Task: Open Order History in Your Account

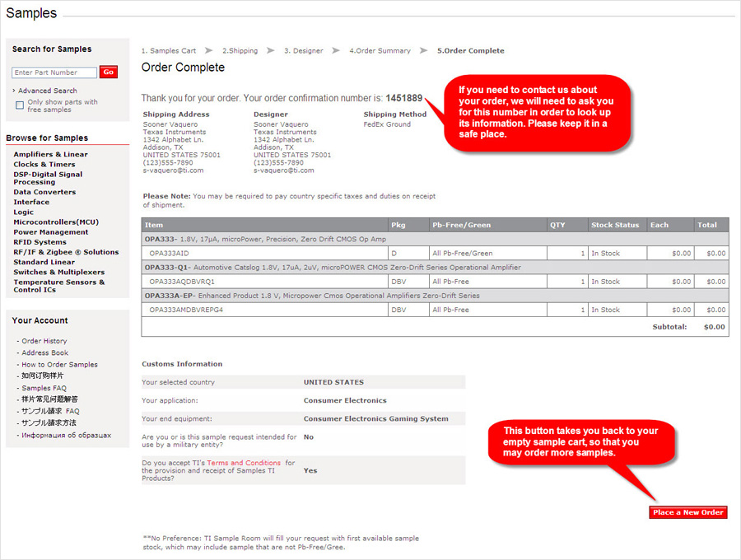Action: point(44,341)
